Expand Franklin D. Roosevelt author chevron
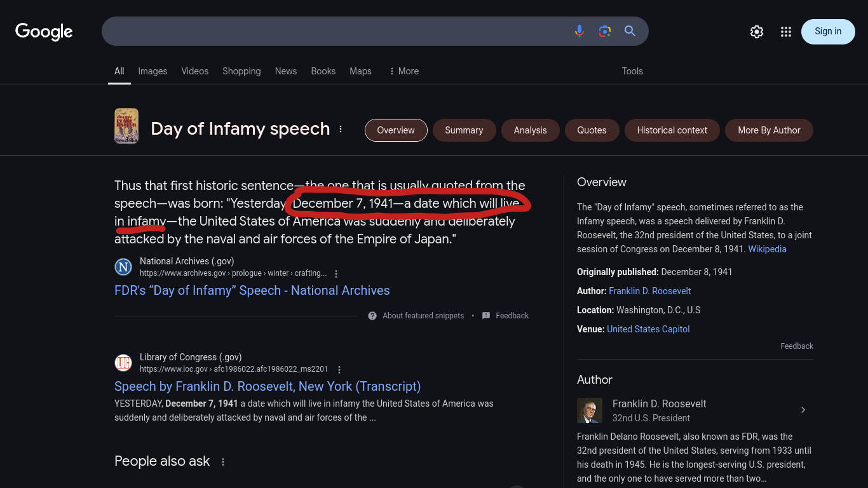868x488 pixels. pos(803,410)
